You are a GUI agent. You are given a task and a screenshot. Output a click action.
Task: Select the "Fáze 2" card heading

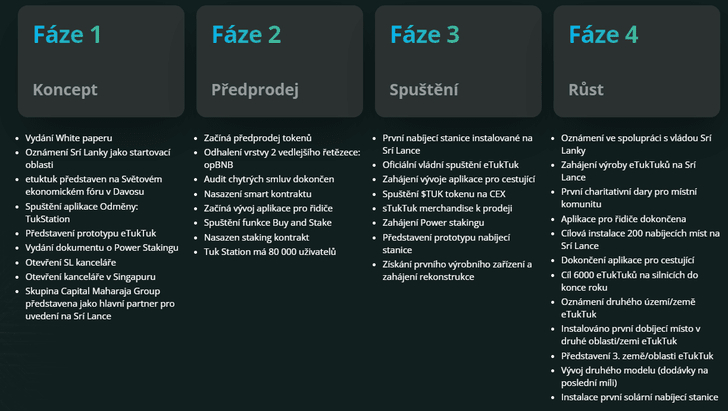pyautogui.click(x=246, y=36)
